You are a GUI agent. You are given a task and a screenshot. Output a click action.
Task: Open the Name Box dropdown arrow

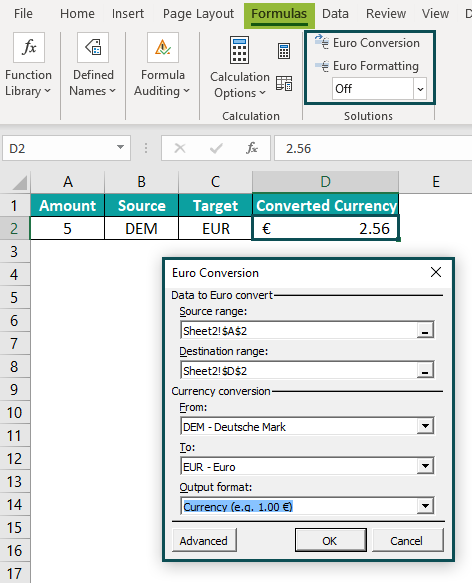(x=120, y=147)
